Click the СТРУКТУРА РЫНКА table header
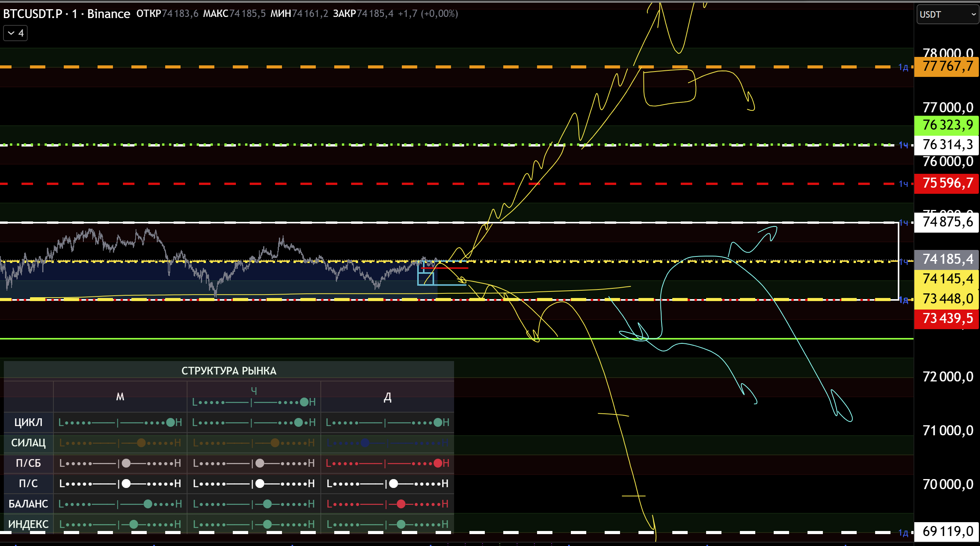This screenshot has height=546, width=980. coord(229,371)
